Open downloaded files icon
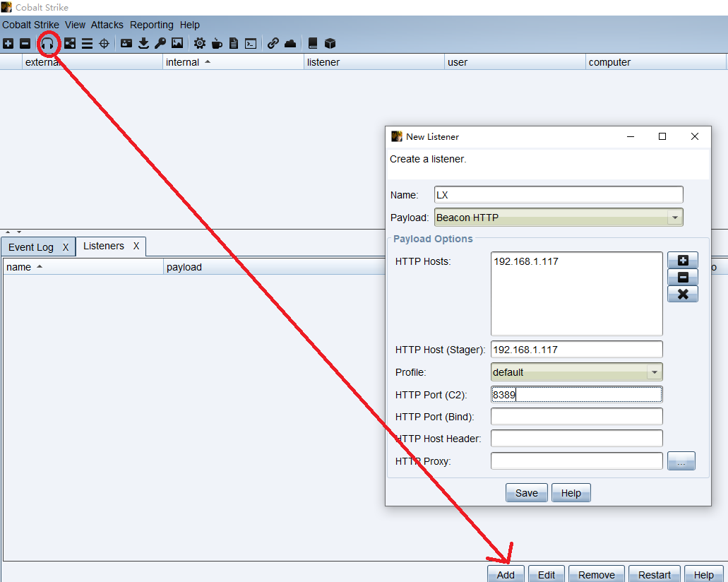The height and width of the screenshot is (582, 728). tap(143, 43)
